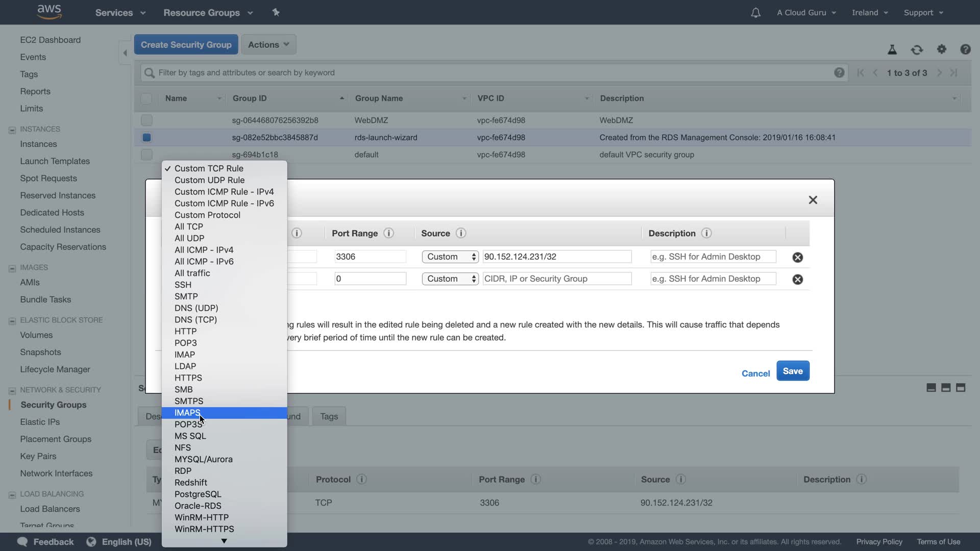The width and height of the screenshot is (980, 551).
Task: Choose HTTPS in the rule type list
Action: tap(188, 378)
